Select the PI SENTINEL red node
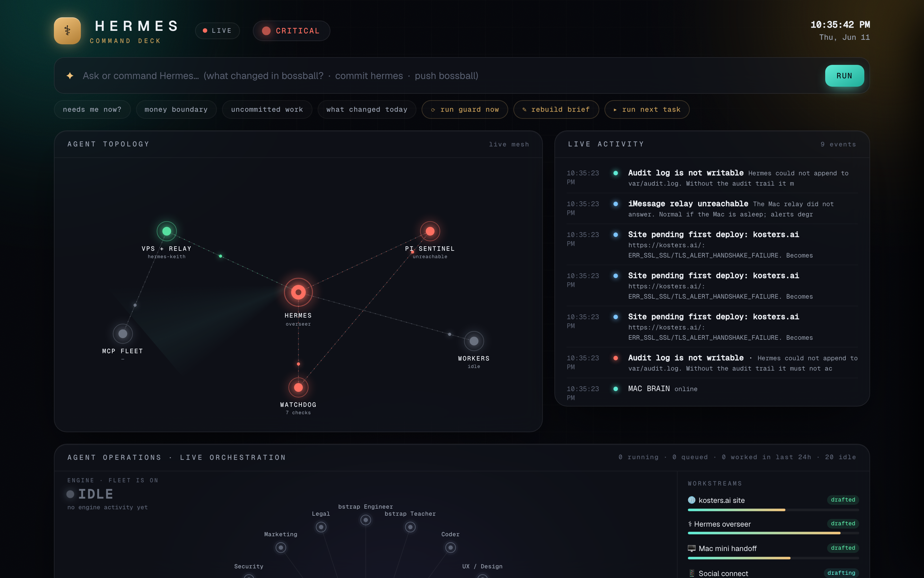This screenshot has height=578, width=924. pos(430,231)
